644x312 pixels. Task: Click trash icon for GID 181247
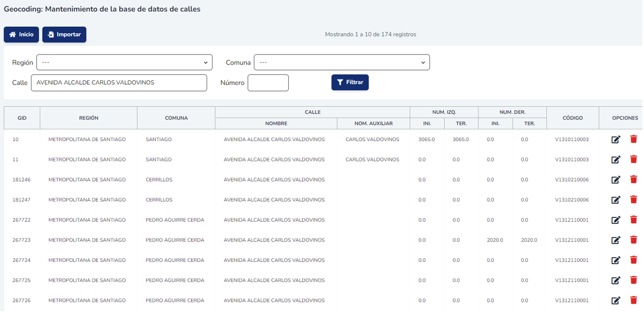coord(633,200)
